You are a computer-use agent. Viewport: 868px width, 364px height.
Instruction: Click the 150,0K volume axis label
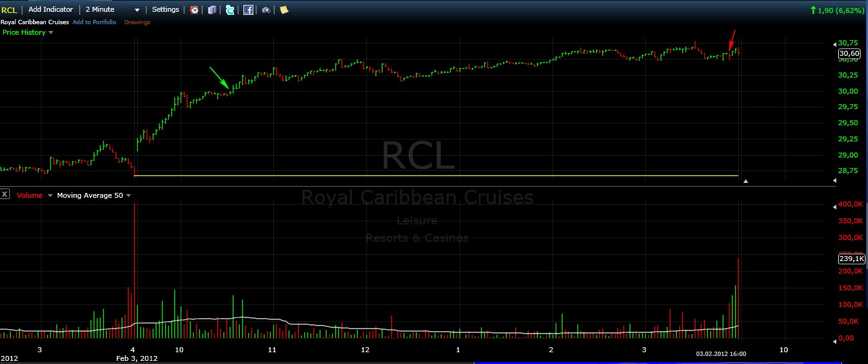click(x=851, y=288)
